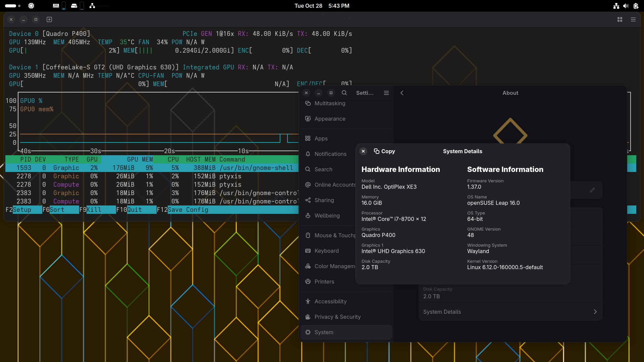Select Privacy & Security in sidebar
The height and width of the screenshot is (362, 644).
click(337, 317)
